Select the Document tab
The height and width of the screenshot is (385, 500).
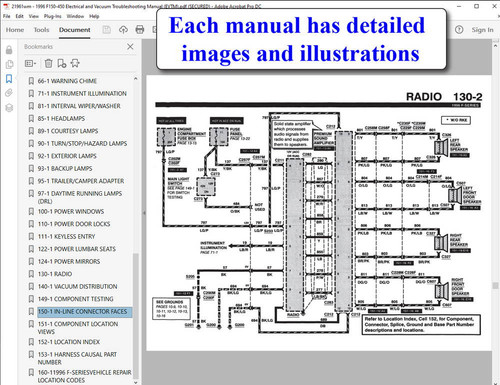coord(75,30)
